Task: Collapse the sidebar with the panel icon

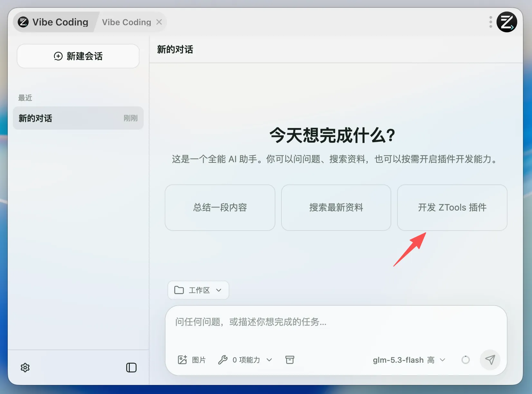Action: (x=131, y=368)
